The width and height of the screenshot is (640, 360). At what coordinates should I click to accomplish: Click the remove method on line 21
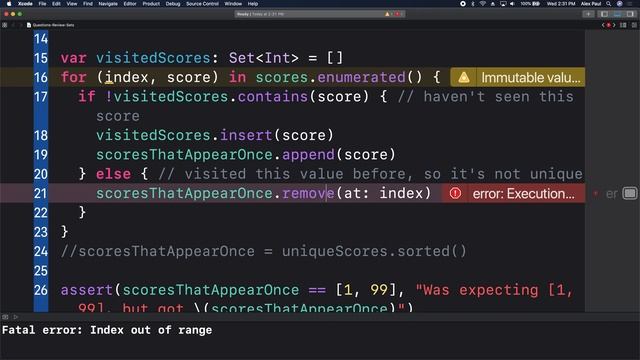tap(308, 193)
